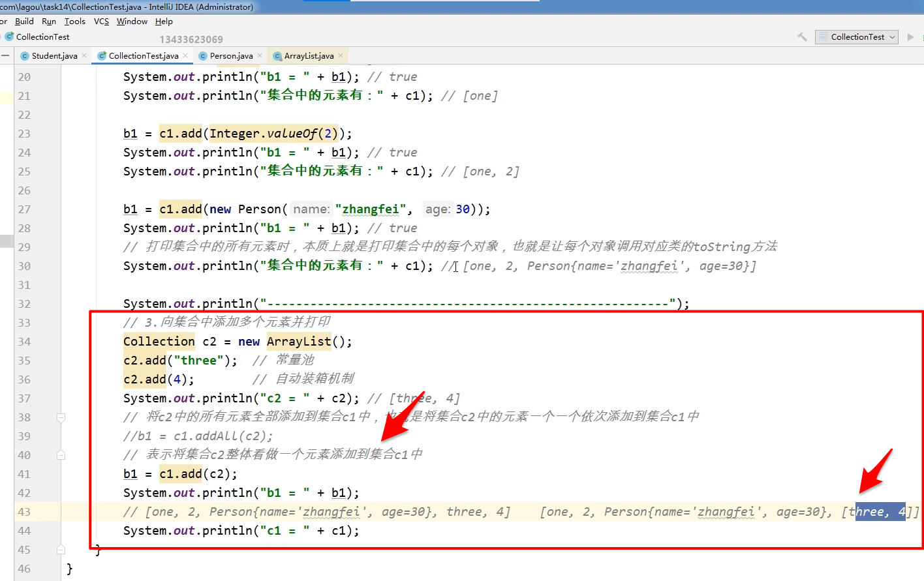Click the commented '//b1 = c1.addAll(c2);' line

coord(198,436)
